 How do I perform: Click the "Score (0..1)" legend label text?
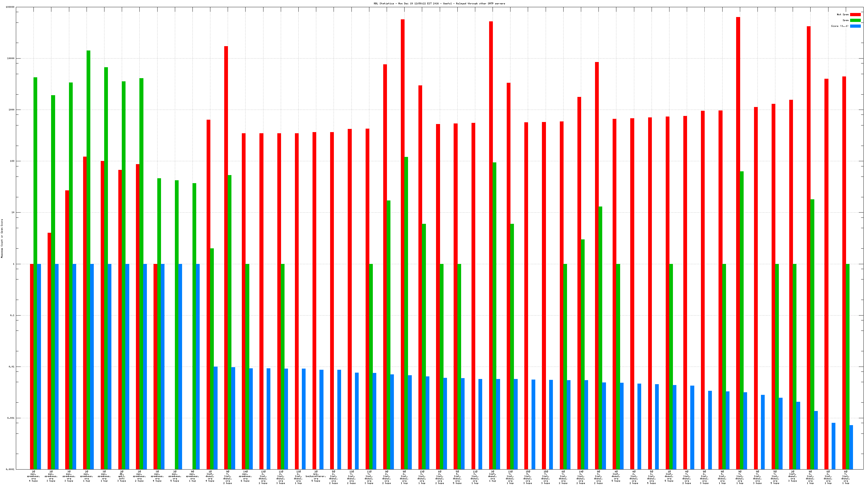tap(839, 26)
